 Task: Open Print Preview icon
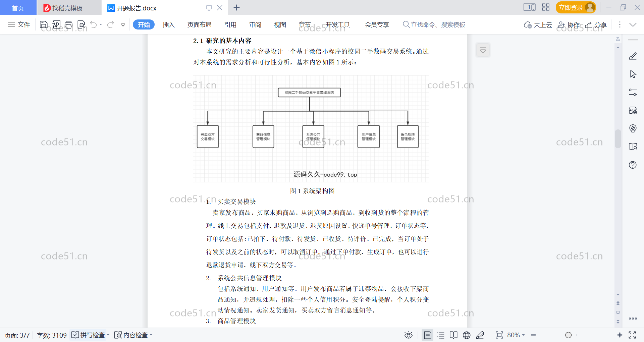(82, 24)
